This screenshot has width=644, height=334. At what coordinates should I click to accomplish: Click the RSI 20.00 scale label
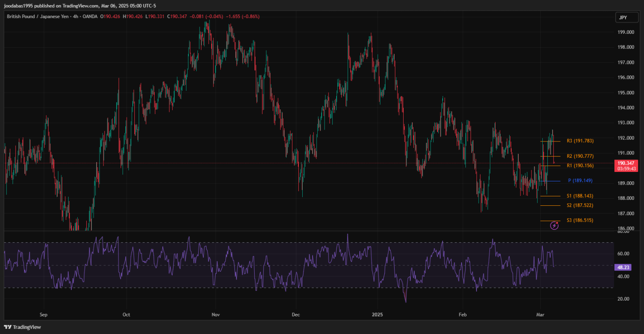(x=623, y=299)
